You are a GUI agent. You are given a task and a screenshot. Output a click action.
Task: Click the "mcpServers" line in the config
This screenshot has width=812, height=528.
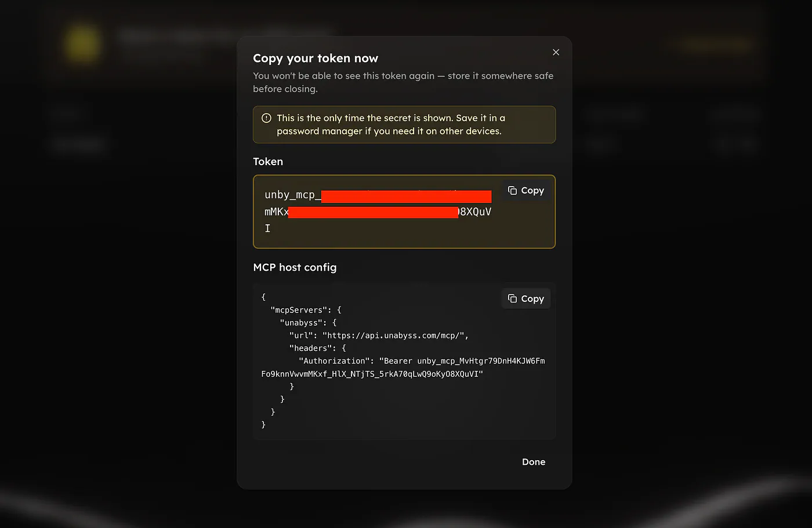(306, 310)
